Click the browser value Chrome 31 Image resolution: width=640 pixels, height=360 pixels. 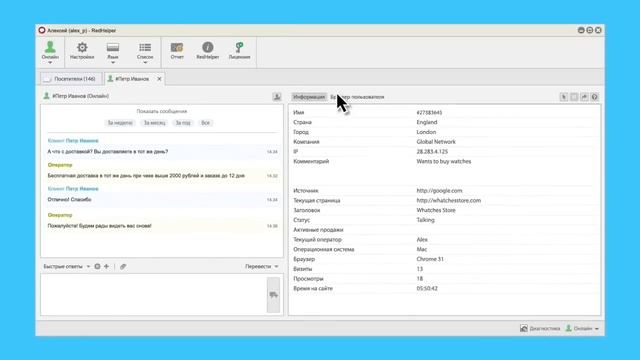pyautogui.click(x=430, y=259)
